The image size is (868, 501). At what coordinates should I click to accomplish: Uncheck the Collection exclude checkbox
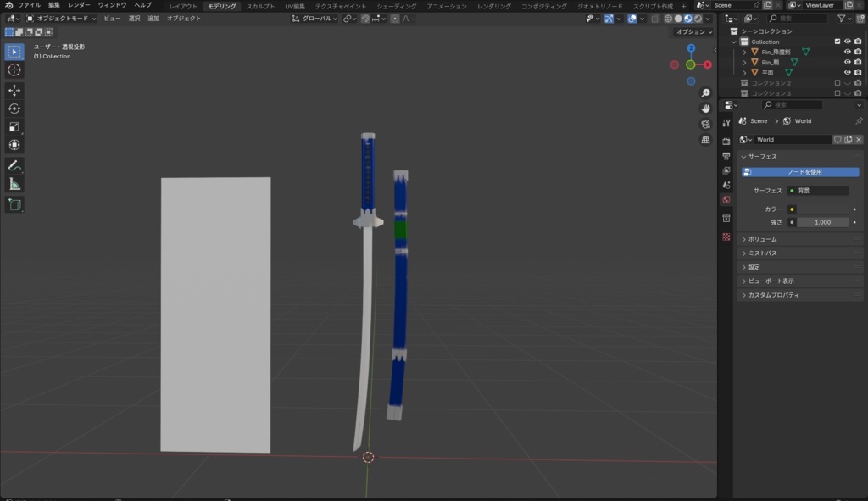tap(837, 42)
